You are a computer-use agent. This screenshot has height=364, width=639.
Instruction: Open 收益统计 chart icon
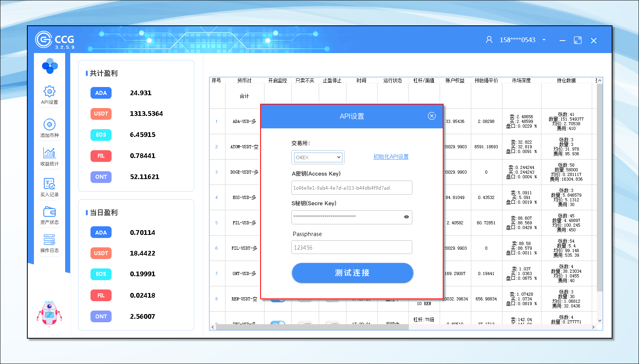point(50,153)
